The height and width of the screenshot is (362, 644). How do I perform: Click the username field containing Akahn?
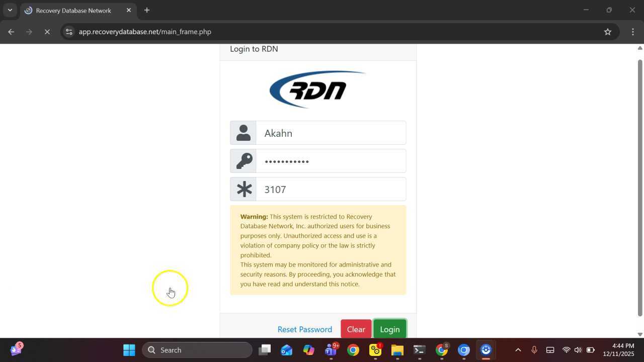331,133
